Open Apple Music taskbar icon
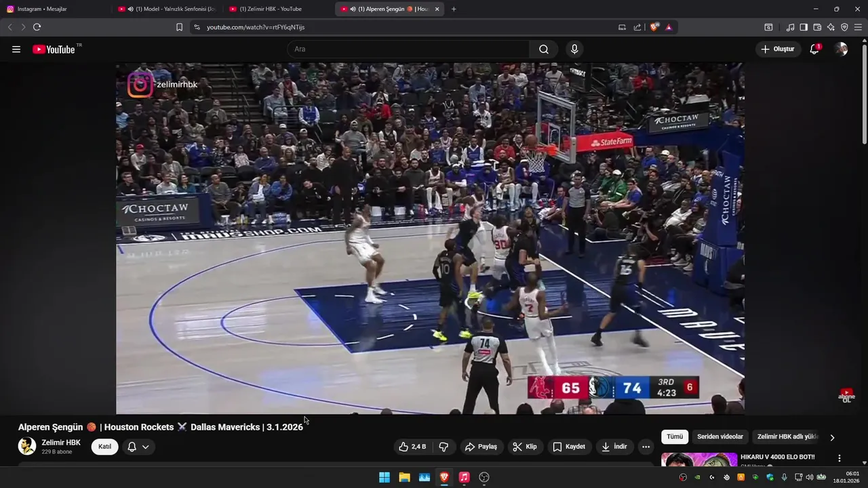 tap(464, 477)
